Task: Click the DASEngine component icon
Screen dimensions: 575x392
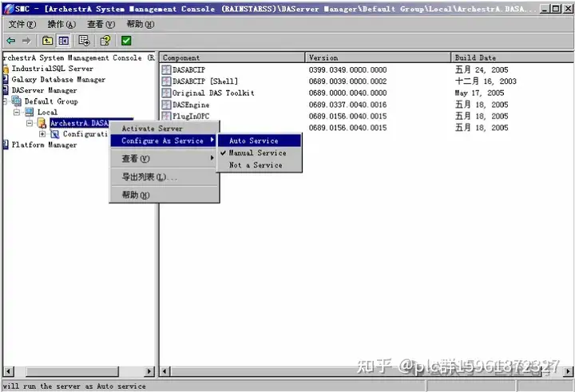Action: (x=166, y=105)
